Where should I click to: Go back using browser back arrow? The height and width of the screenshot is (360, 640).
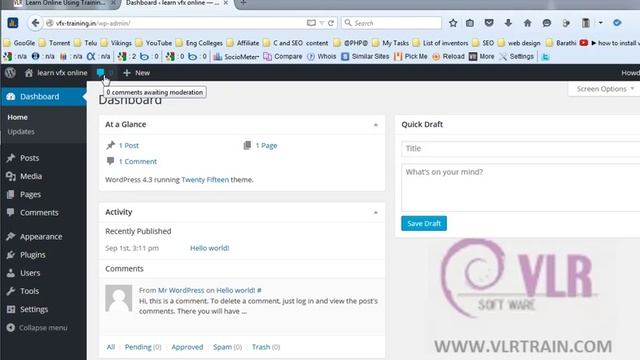(x=35, y=23)
